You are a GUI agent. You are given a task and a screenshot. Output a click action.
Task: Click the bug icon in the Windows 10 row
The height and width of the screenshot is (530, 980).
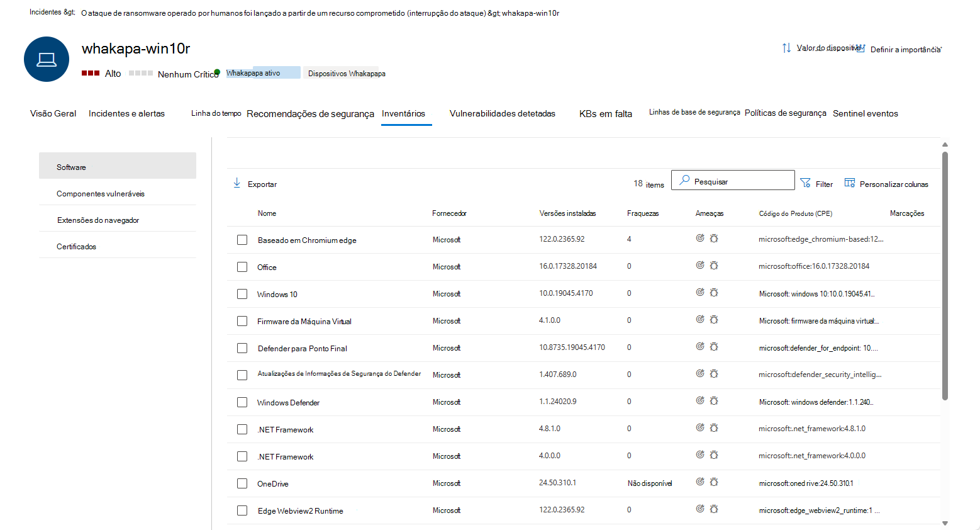click(714, 293)
